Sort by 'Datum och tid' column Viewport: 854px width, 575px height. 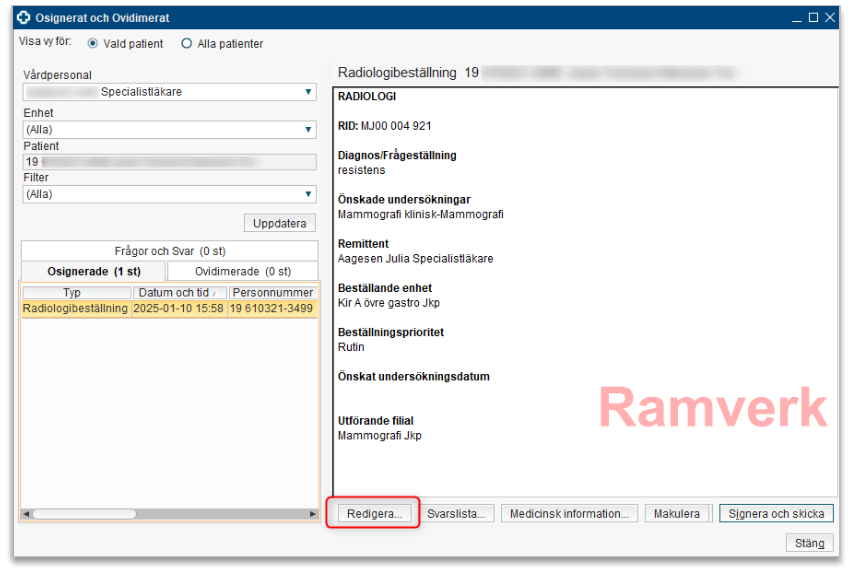point(179,293)
